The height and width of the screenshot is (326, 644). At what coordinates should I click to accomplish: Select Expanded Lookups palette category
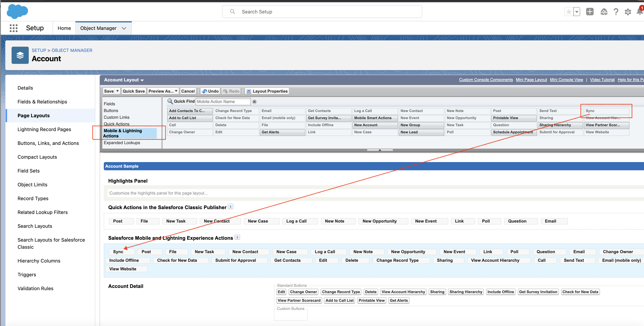[x=122, y=142]
